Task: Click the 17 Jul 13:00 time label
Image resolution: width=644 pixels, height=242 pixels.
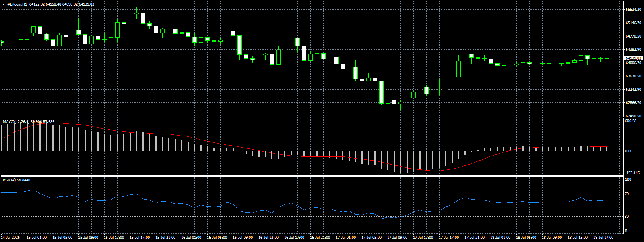Action: (x=423, y=237)
